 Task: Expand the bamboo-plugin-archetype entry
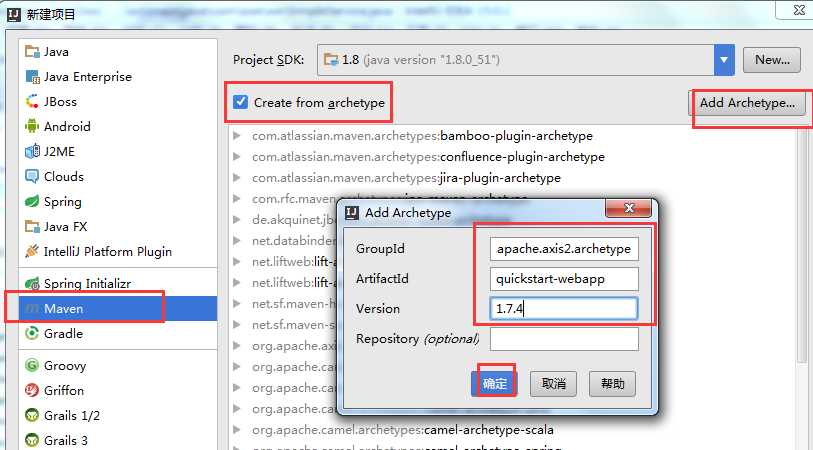[x=237, y=136]
